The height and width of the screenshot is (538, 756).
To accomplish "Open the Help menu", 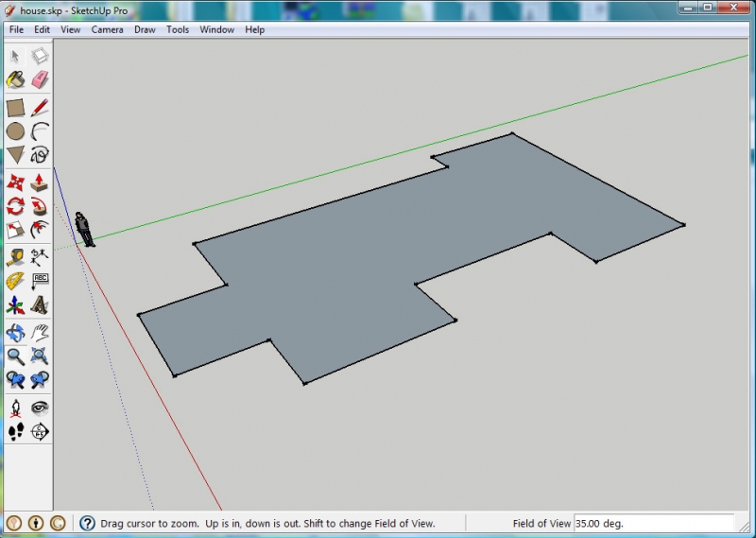I will click(x=254, y=29).
